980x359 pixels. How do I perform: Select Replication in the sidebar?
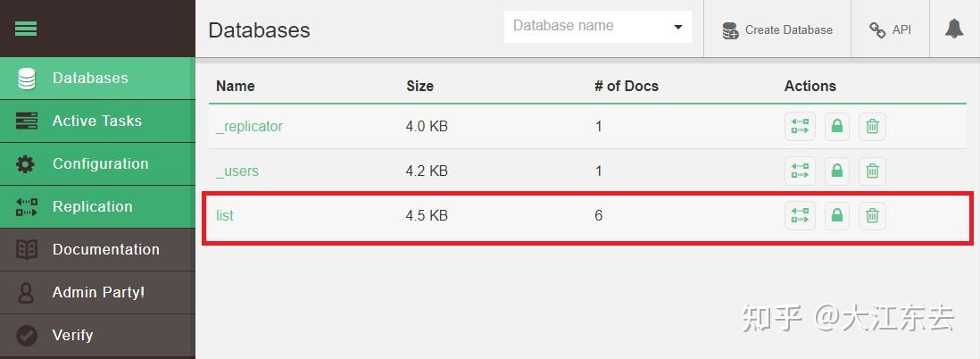pyautogui.click(x=92, y=206)
